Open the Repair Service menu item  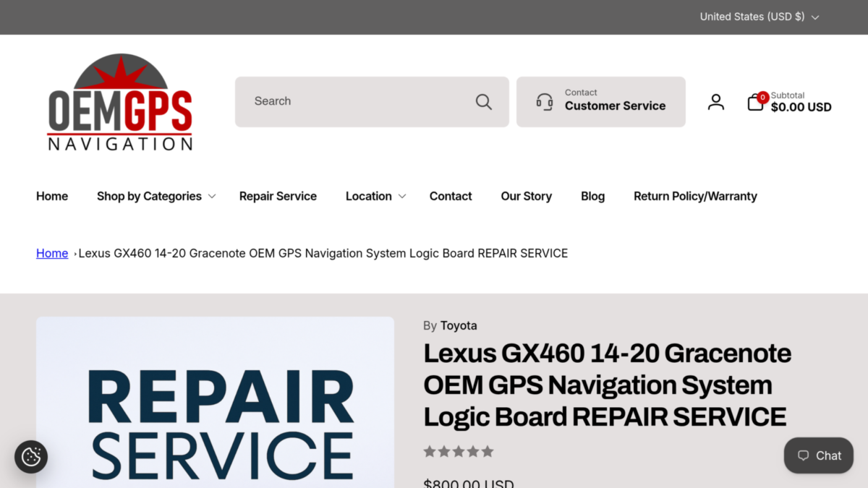pos(278,196)
